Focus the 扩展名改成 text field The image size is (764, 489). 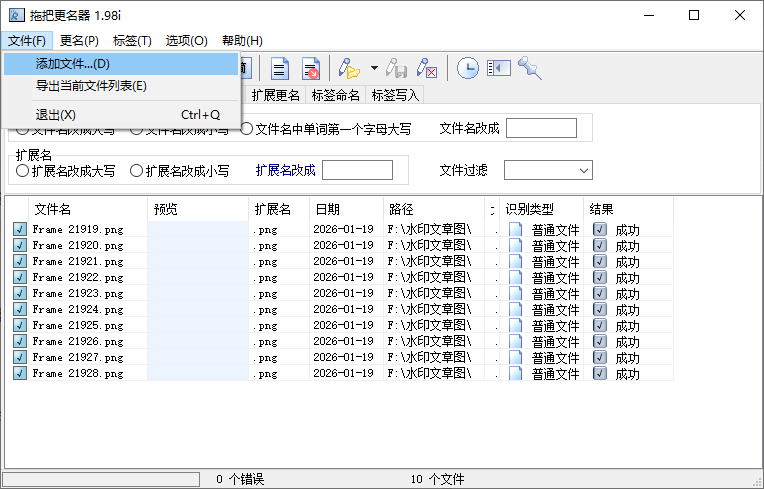pyautogui.click(x=357, y=170)
